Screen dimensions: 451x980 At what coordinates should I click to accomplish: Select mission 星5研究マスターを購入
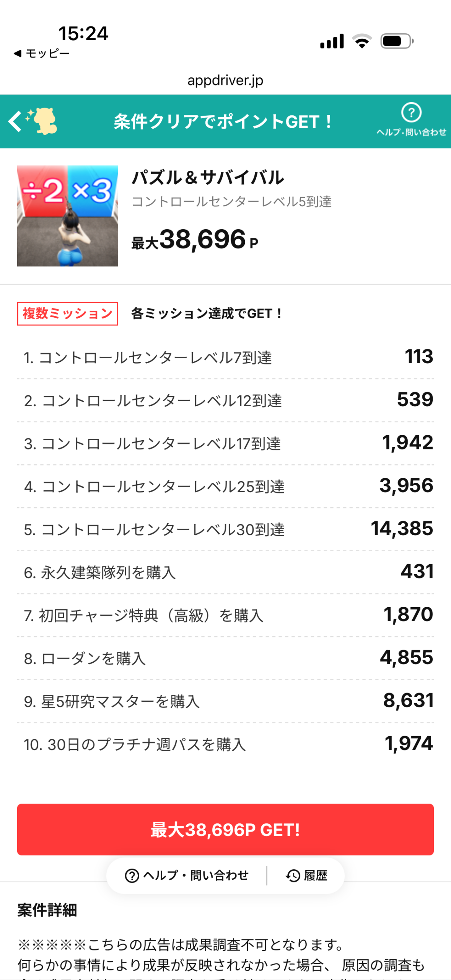[x=112, y=702]
